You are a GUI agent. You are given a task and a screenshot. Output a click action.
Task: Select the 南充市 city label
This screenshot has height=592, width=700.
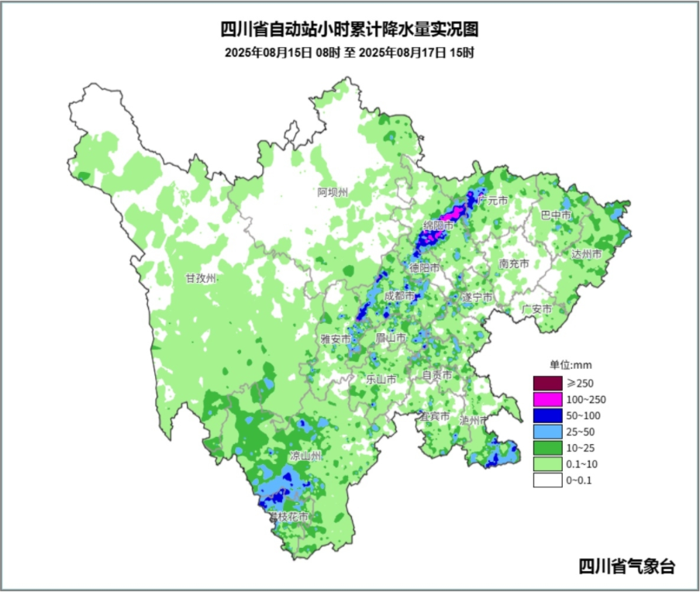[x=514, y=263]
